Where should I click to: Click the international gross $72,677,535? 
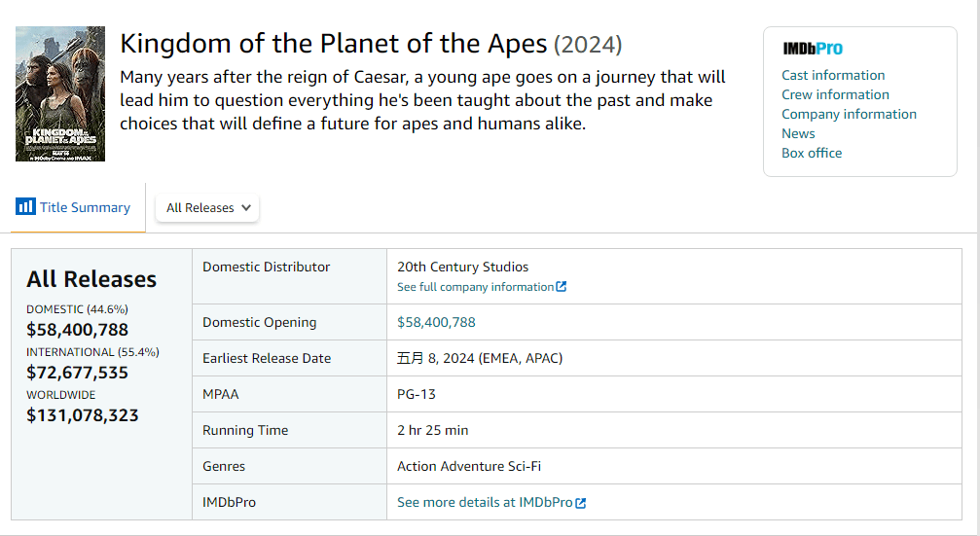77,373
